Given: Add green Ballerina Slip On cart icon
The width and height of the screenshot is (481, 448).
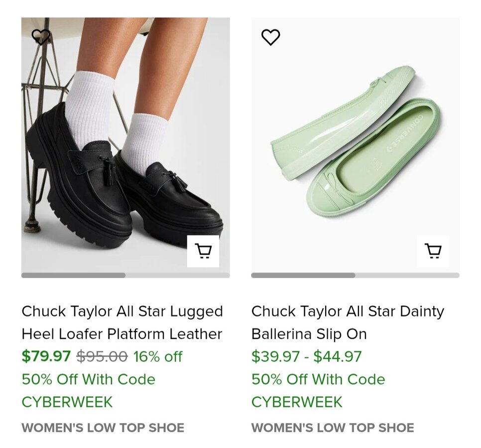Looking at the screenshot, I should 433,251.
